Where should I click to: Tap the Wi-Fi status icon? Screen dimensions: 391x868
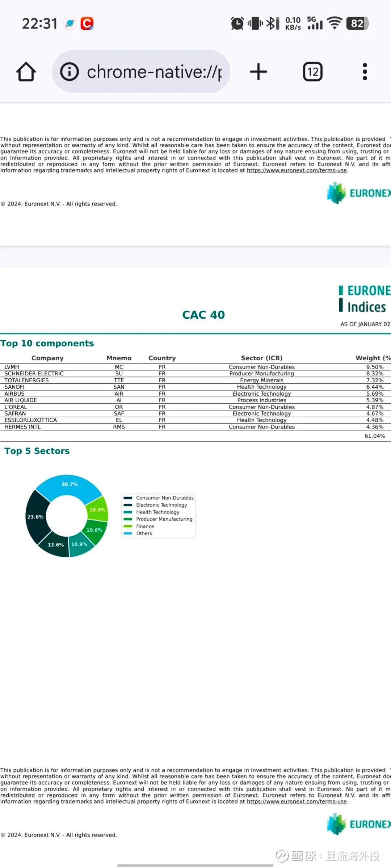coord(335,24)
